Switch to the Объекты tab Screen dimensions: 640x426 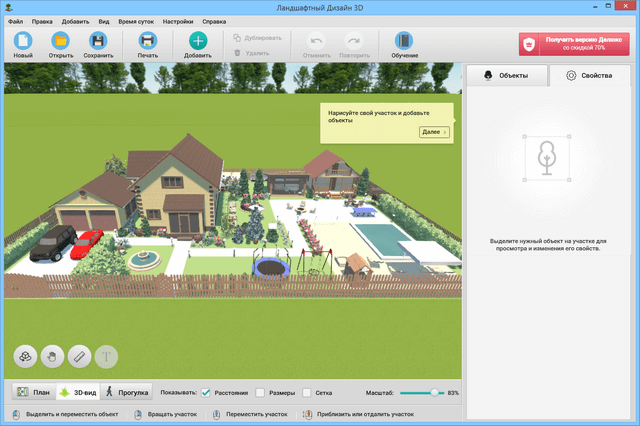pyautogui.click(x=507, y=75)
